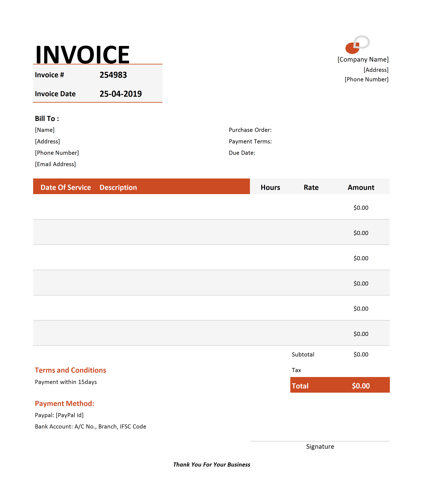Image resolution: width=423 pixels, height=504 pixels.
Task: Click the Bill To [Address] placeholder
Action: click(x=47, y=141)
